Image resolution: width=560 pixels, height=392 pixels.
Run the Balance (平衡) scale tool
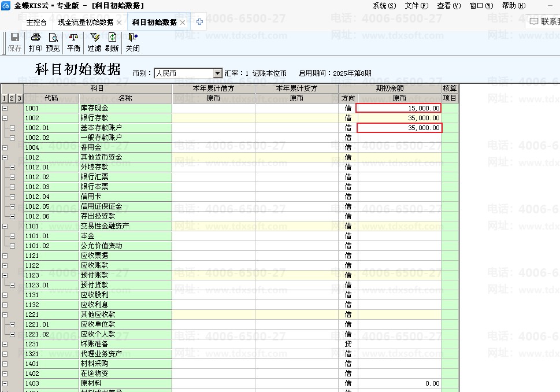(x=73, y=43)
